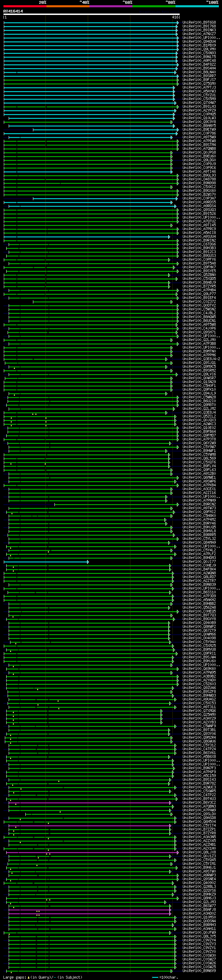Click the UniRef100_B9FJS7 label
This screenshot has height=980, width=222.
coord(199,80)
